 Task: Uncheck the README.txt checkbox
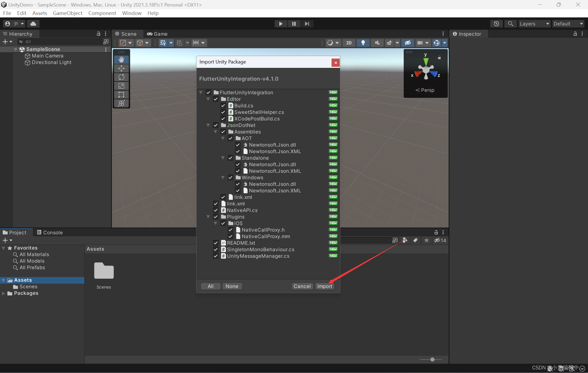(x=216, y=243)
